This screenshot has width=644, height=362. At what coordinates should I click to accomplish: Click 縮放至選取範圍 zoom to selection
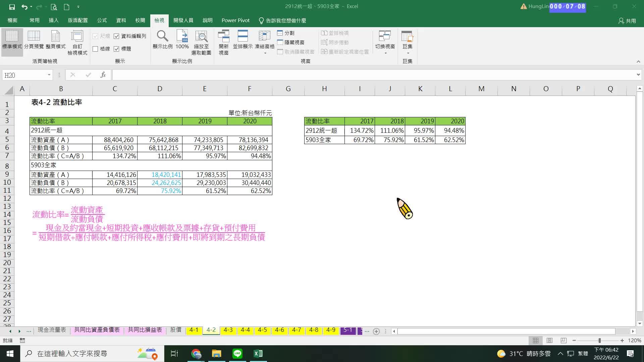point(201,43)
